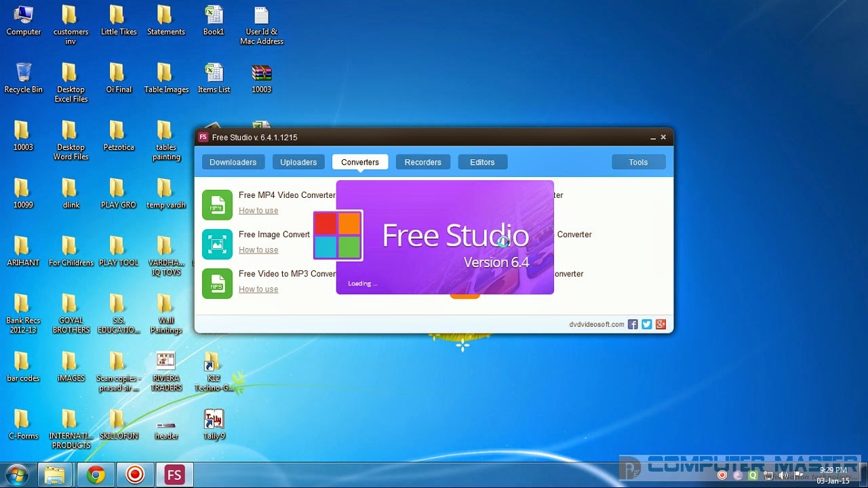Open the dvdvideosoft.com link
Screen dimensions: 868x488
597,325
